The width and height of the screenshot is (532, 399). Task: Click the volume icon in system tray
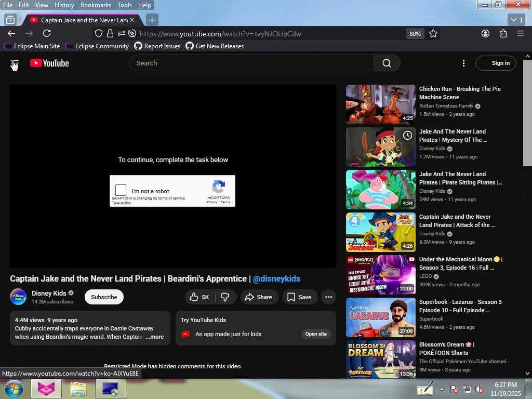pos(480,390)
